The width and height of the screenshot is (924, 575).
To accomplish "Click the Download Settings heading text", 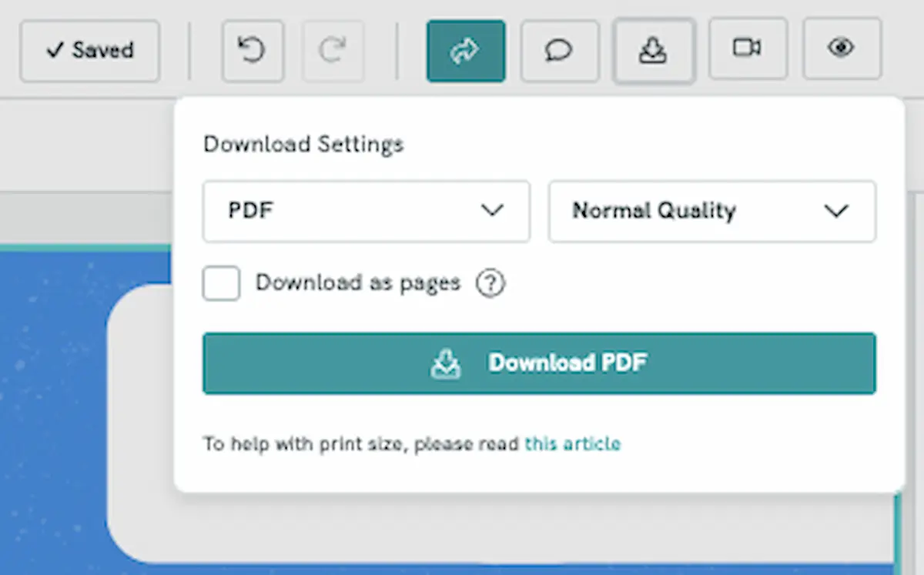I will (x=303, y=145).
